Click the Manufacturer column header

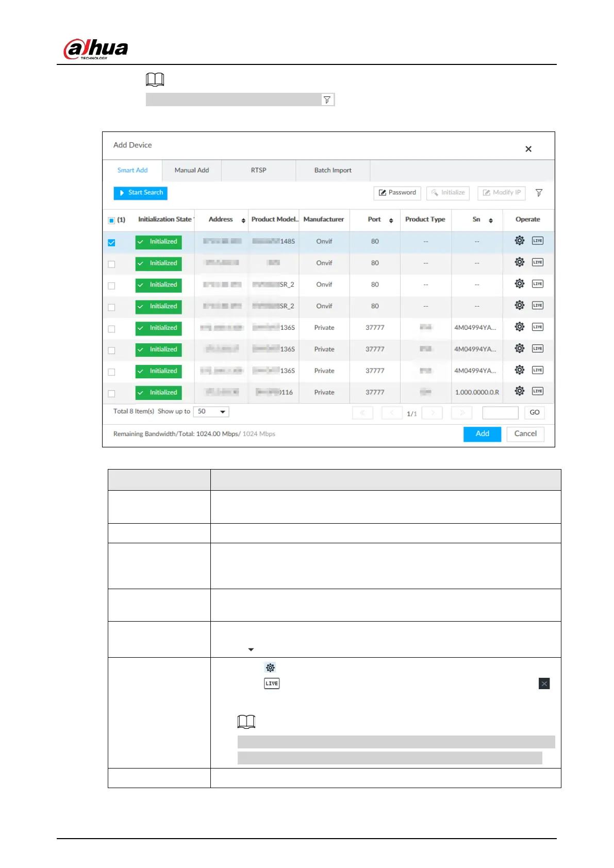click(324, 220)
